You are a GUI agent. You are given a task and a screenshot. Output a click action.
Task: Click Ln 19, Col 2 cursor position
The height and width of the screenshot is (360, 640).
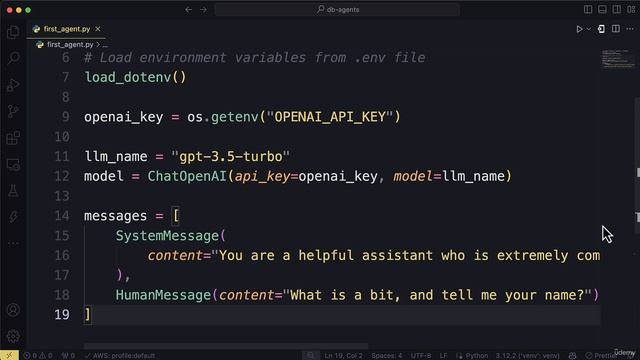[344, 356]
